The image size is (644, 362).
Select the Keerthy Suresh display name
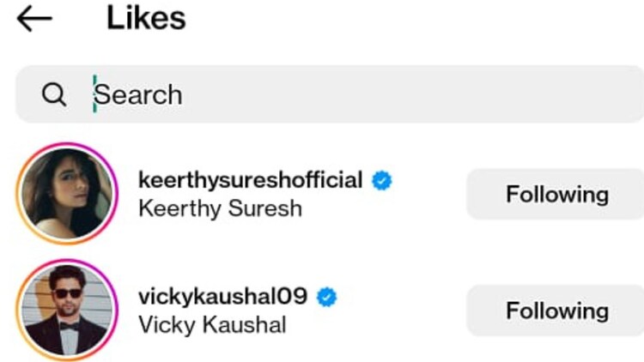click(220, 208)
